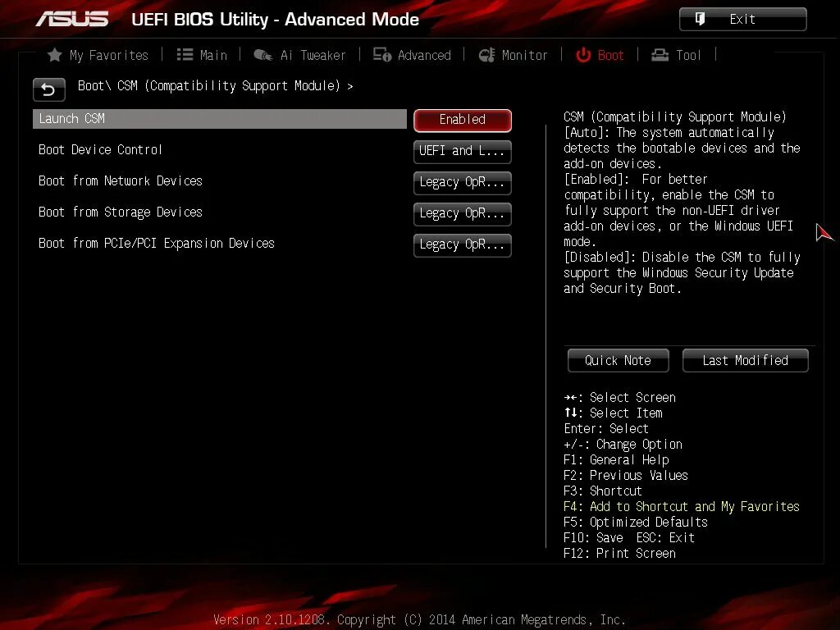Click the star icon for My Favorites
This screenshot has height=630, width=840.
click(55, 55)
